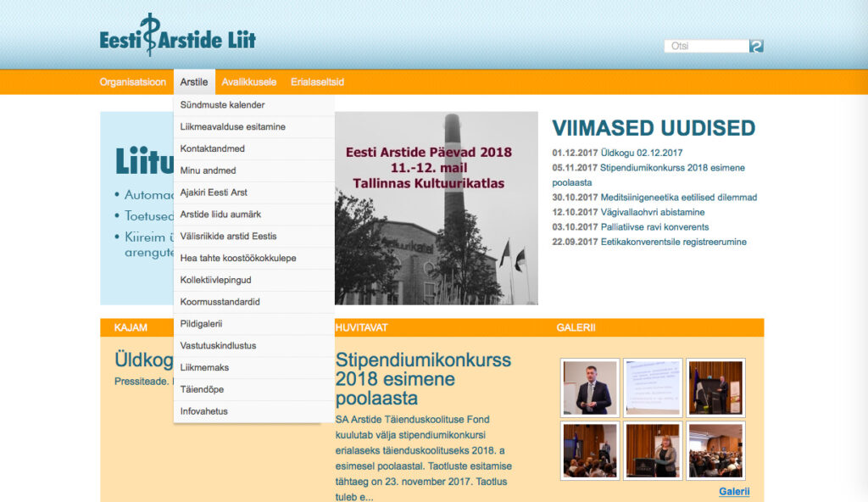Select Sündmuste kalender from dropdown
Viewport: 868px width, 502px height.
click(254, 104)
